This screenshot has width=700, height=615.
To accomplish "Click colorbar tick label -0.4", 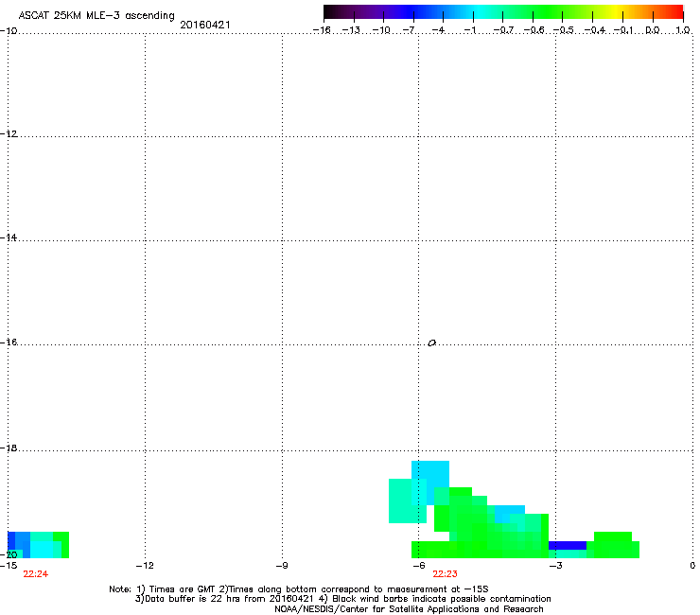I will [594, 30].
